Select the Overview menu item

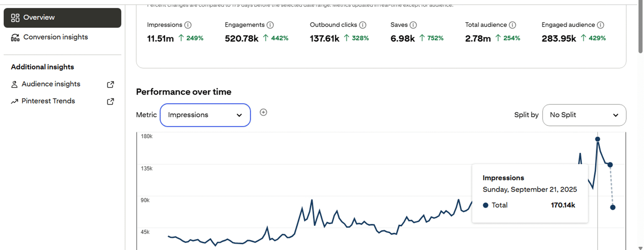[62, 18]
